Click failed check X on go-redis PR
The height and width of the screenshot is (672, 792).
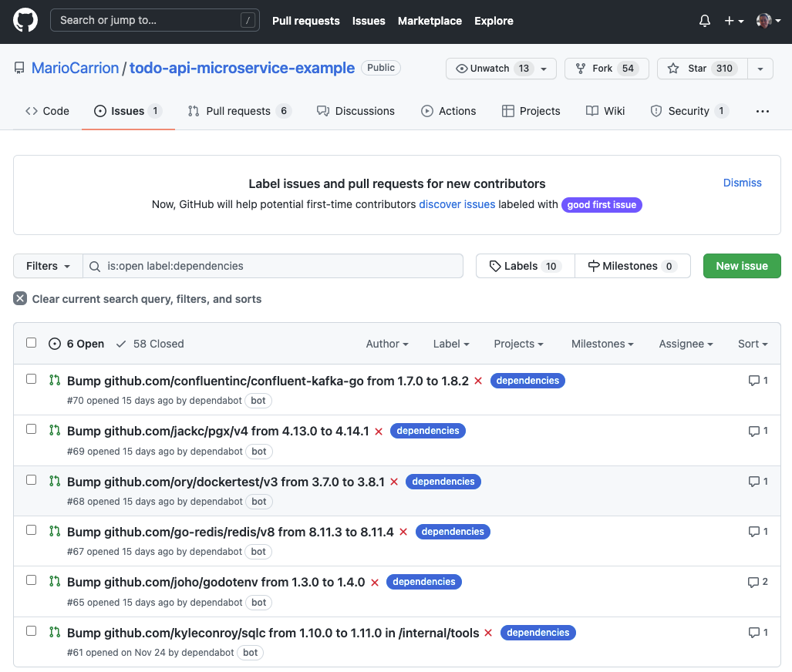(403, 532)
